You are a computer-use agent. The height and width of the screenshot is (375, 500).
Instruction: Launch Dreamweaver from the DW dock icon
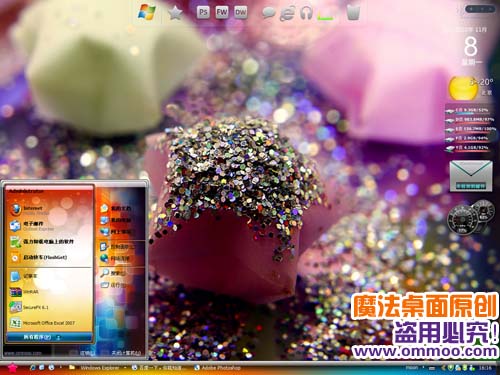tap(241, 13)
